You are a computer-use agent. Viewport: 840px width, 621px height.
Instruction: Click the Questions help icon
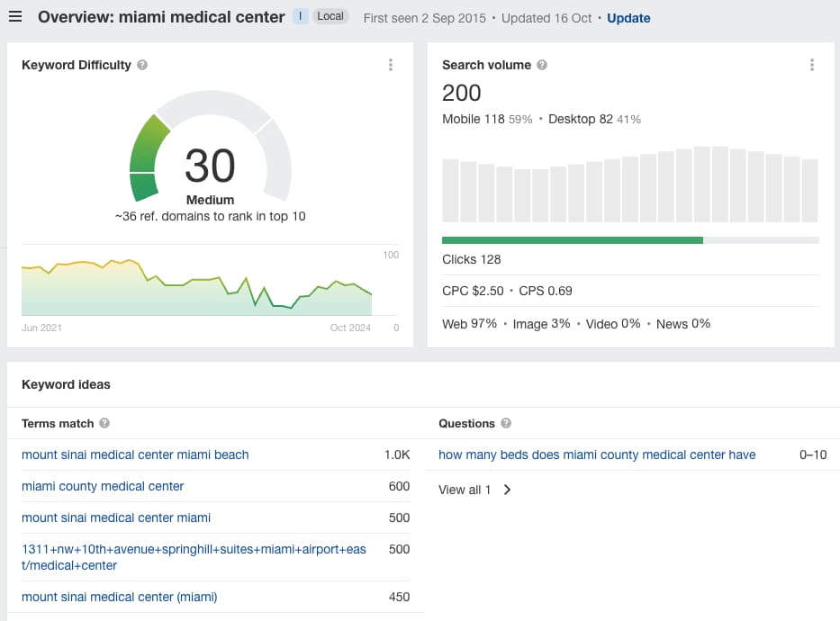(506, 423)
